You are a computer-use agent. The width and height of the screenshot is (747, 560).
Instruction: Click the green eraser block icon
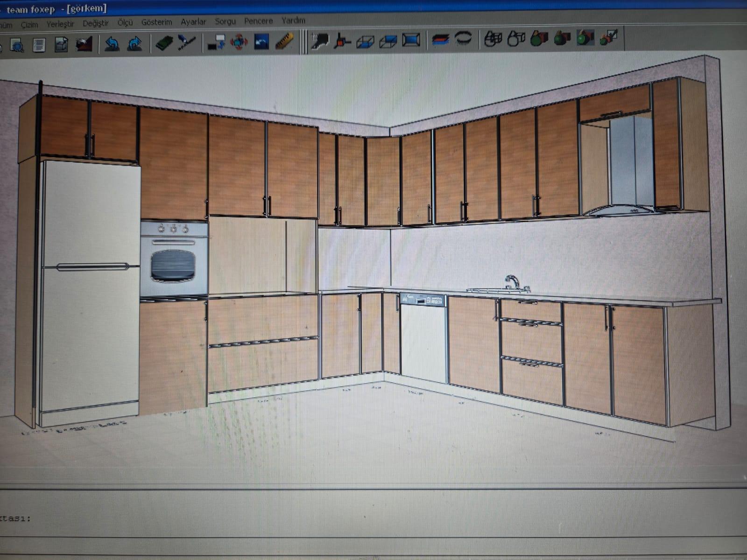coord(164,43)
